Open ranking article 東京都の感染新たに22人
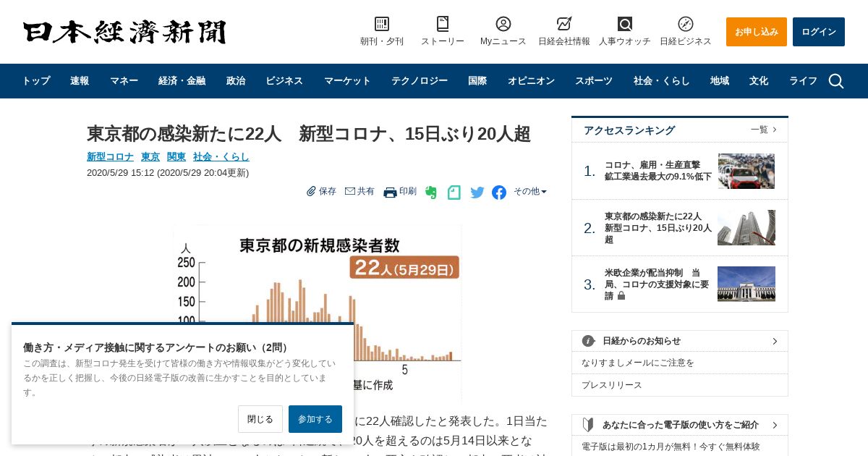Viewport: 868px width, 456px height. click(x=658, y=228)
